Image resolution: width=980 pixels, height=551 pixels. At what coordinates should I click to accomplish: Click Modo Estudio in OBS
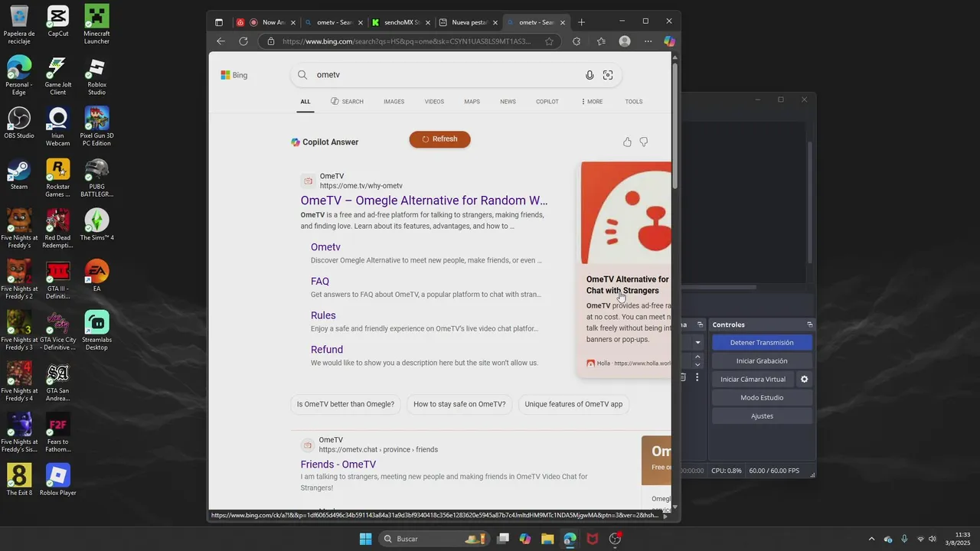coord(762,398)
